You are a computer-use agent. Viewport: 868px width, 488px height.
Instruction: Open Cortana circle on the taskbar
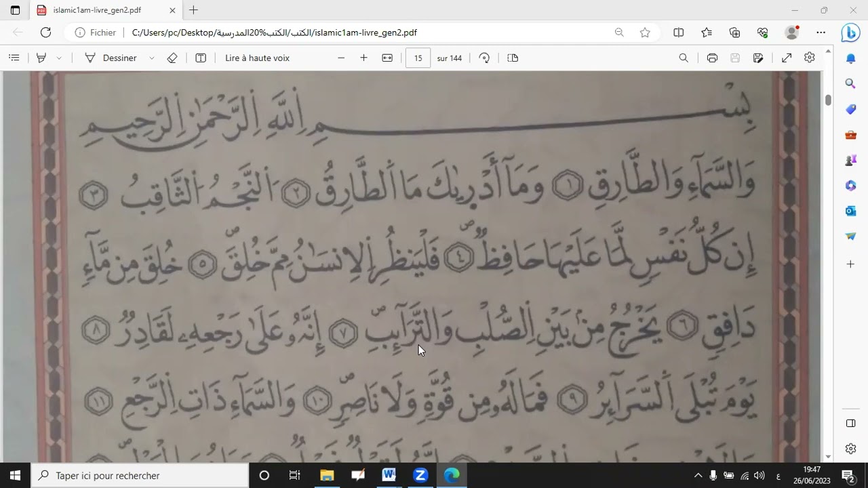click(264, 476)
